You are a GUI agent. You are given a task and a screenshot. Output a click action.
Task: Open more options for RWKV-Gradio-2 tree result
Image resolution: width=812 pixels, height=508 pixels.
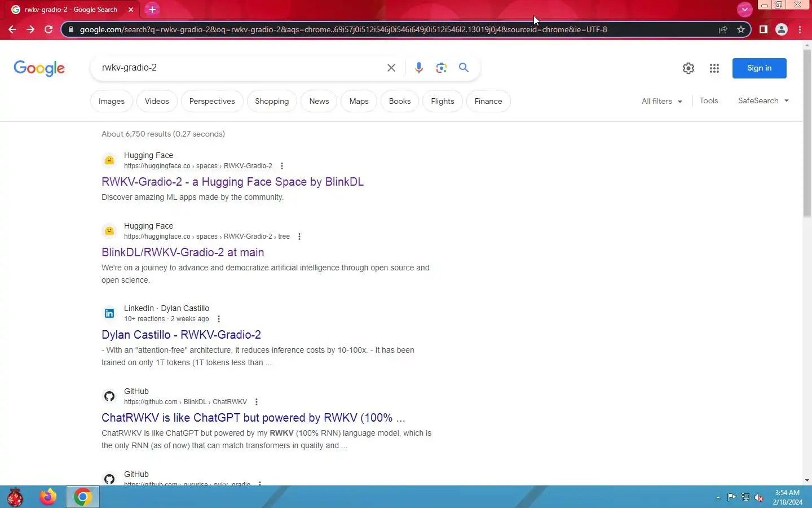click(x=299, y=237)
